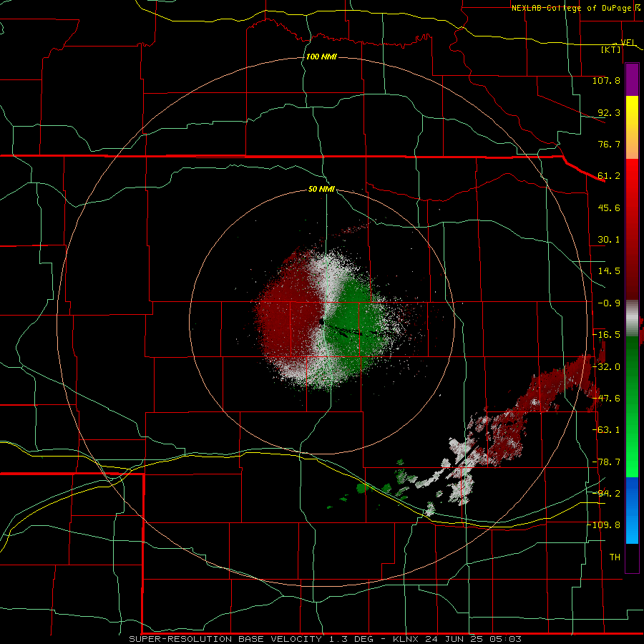Click the 100 NMI range ring label
644x644 pixels.
point(321,57)
